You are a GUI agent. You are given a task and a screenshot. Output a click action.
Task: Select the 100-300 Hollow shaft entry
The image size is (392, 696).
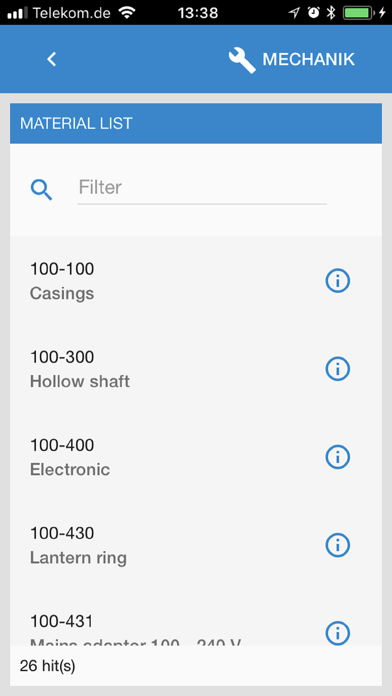[196, 369]
